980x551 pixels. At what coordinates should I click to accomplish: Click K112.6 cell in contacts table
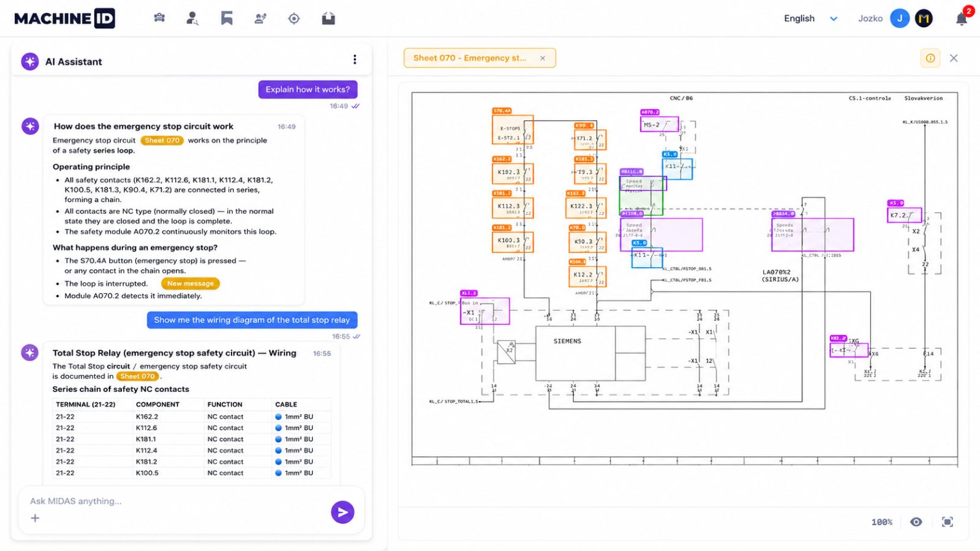(146, 428)
